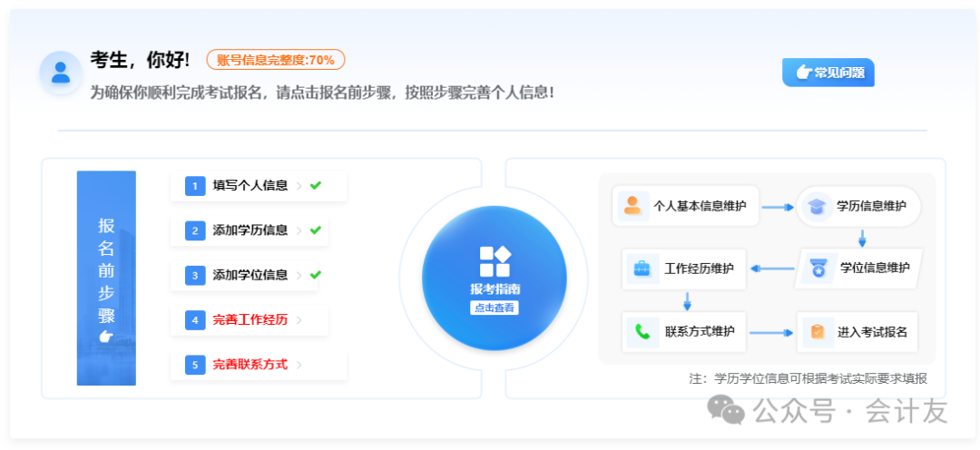Click medal icon for 学位信息维护
The height and width of the screenshot is (450, 980).
[818, 269]
